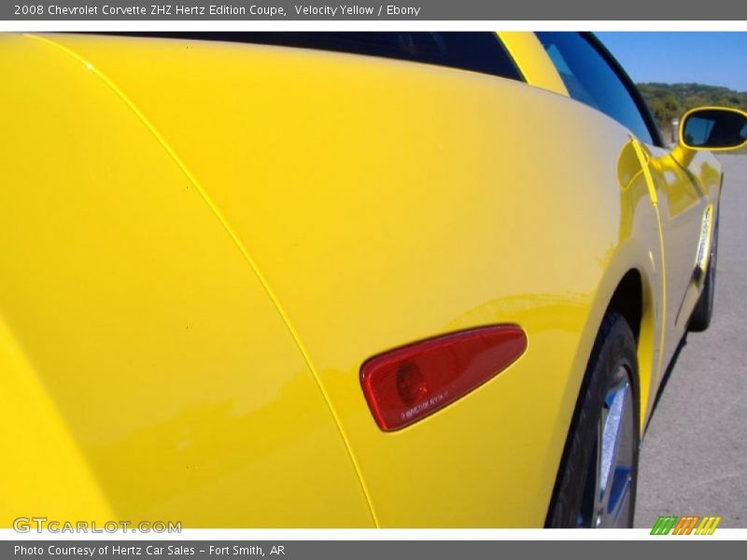This screenshot has height=560, width=747.
Task: Click the red side marker light on the fender
Action: 443,378
